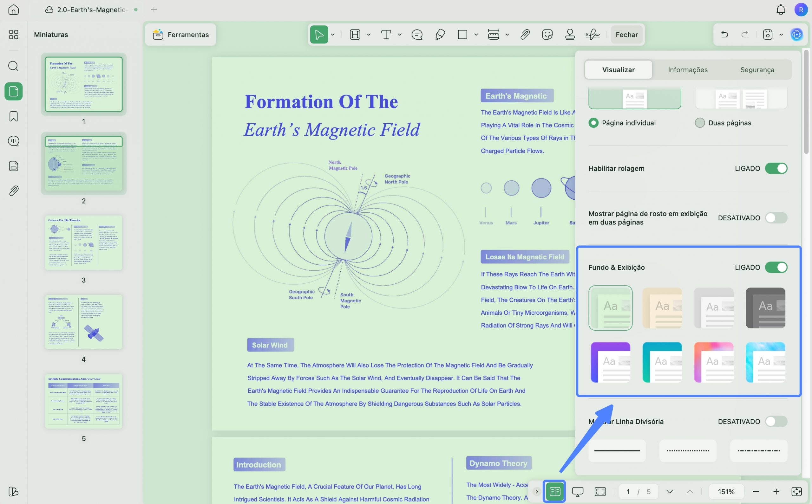Select the measure ruler tool
The height and width of the screenshot is (504, 812).
point(494,34)
